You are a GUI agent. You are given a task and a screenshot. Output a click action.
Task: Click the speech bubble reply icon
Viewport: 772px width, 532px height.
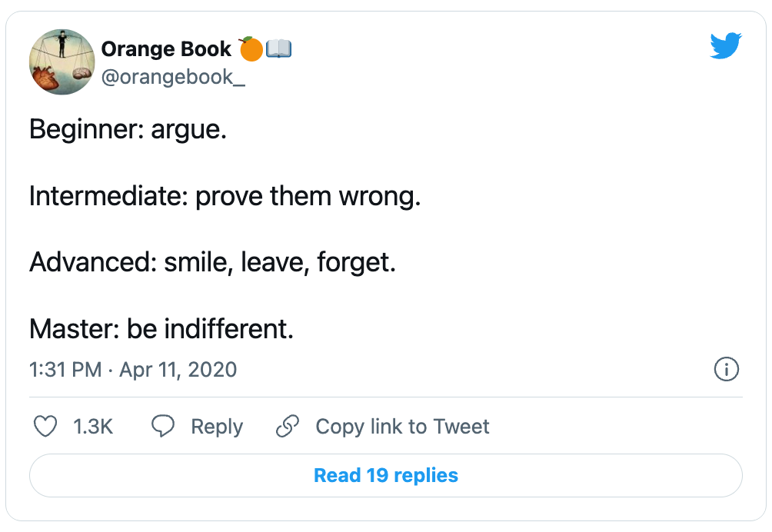[163, 427]
